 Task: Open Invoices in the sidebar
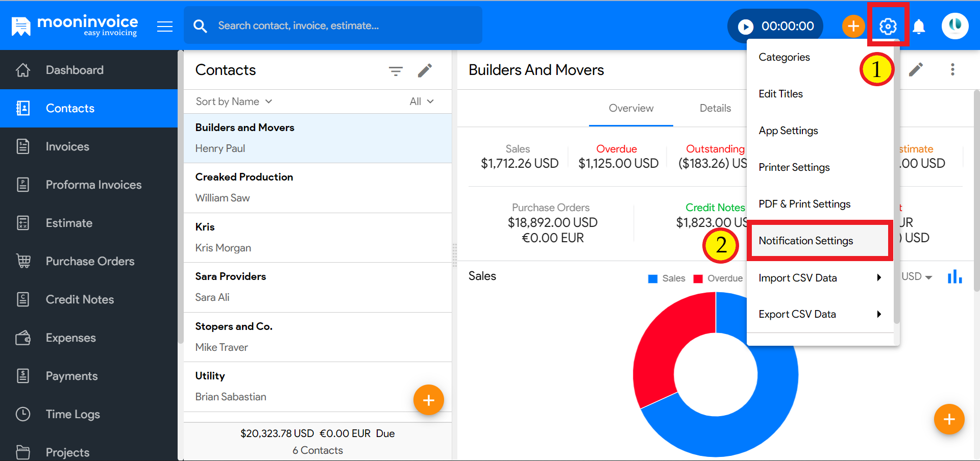tap(89, 146)
